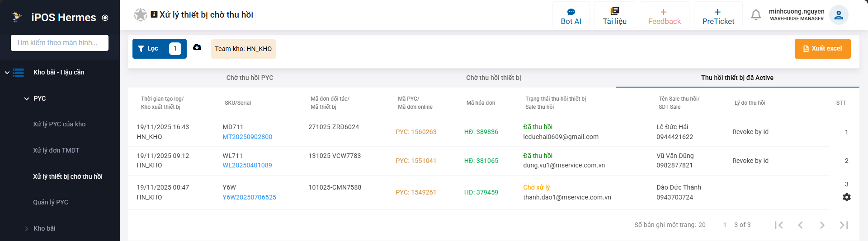
Task: Open PYC: 1560263 link
Action: (x=416, y=132)
